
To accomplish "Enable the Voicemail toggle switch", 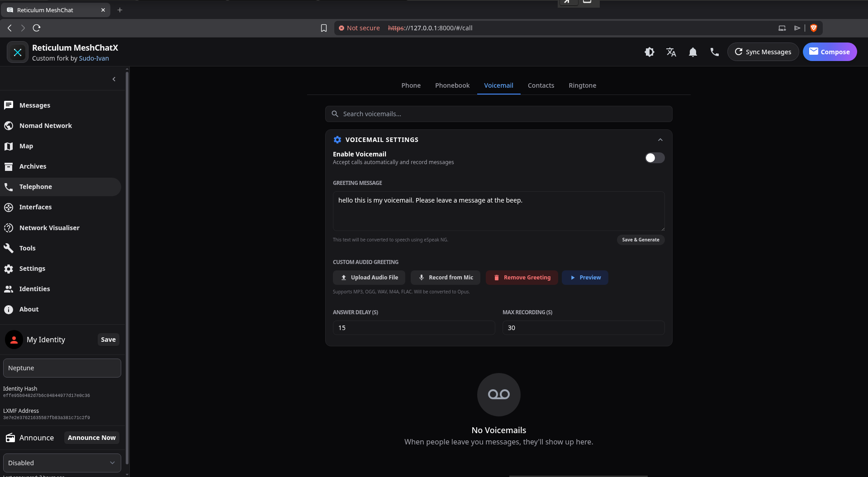I will pyautogui.click(x=654, y=158).
